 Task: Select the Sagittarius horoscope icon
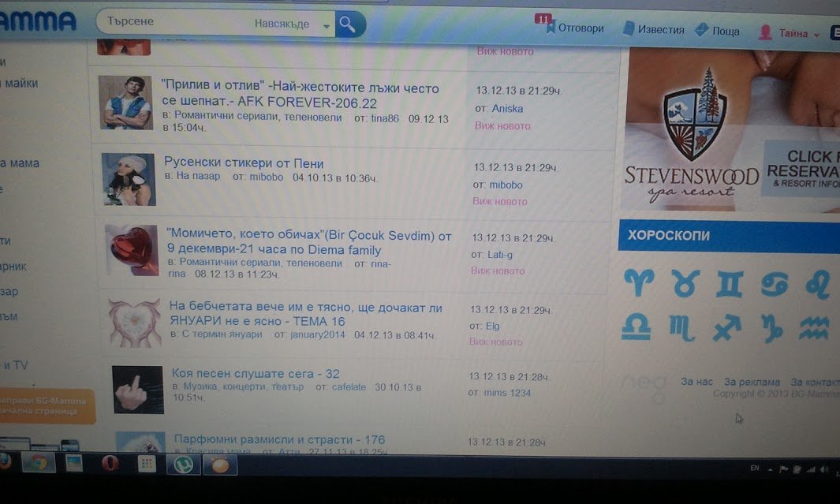[727, 328]
